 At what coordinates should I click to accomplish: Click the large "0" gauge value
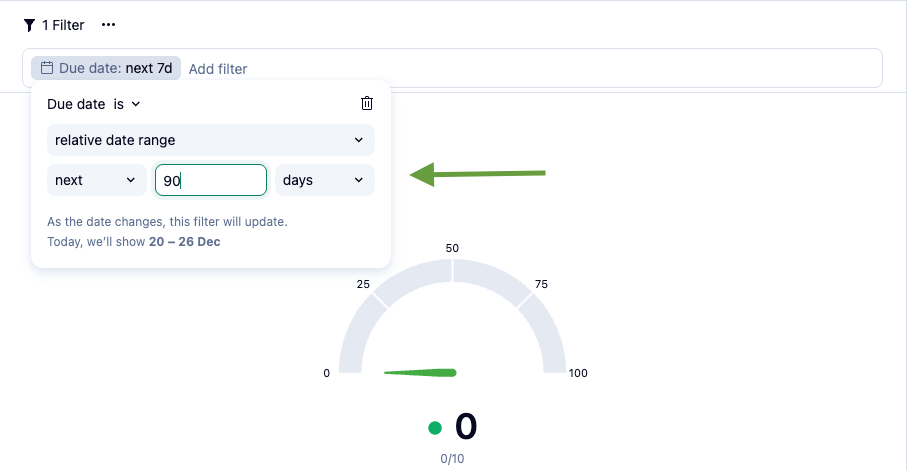click(x=466, y=427)
